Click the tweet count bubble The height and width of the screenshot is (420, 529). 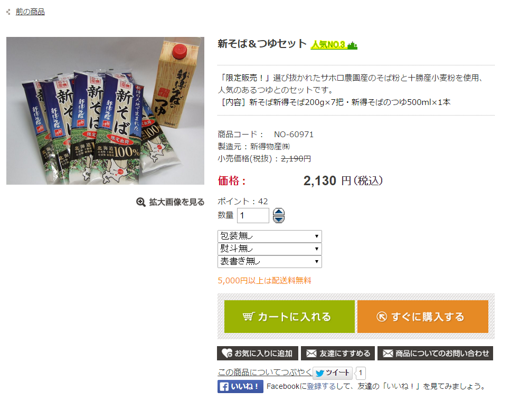coord(360,373)
